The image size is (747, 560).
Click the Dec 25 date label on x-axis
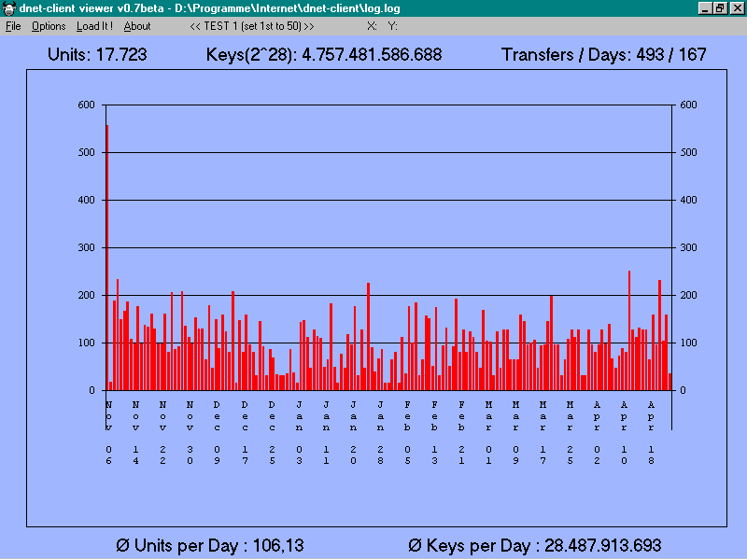tap(272, 432)
